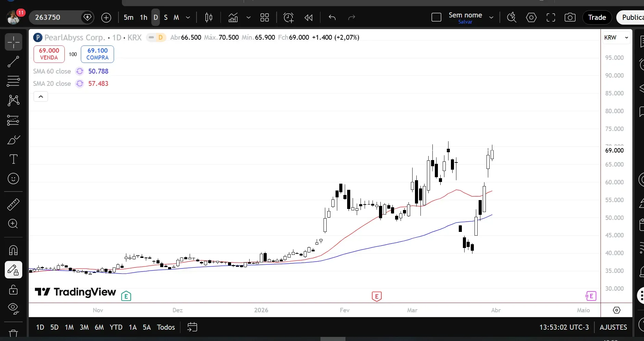Collapse the indicator legend chevron

41,97
